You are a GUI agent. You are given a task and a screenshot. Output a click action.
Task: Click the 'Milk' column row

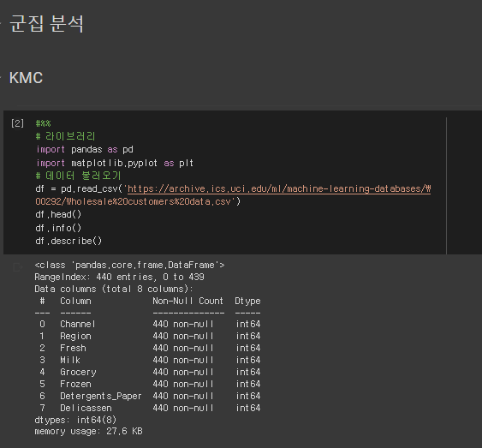tap(150, 360)
